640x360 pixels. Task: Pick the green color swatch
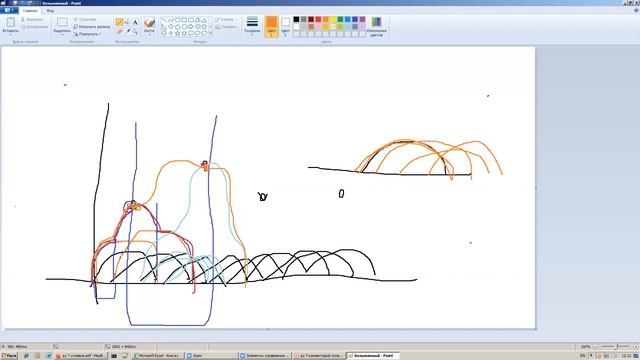point(340,19)
